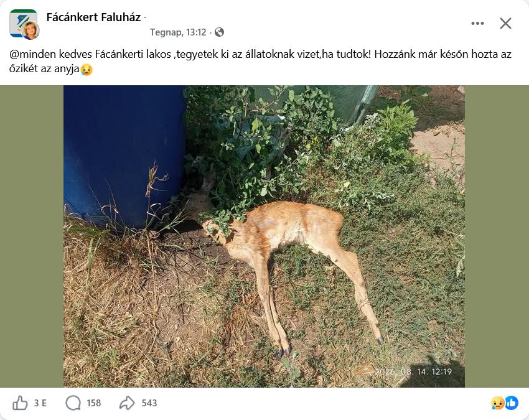This screenshot has height=420, width=529.
Task: Open the Fácánkert Faluház page logo avatar
Action: pos(23,23)
